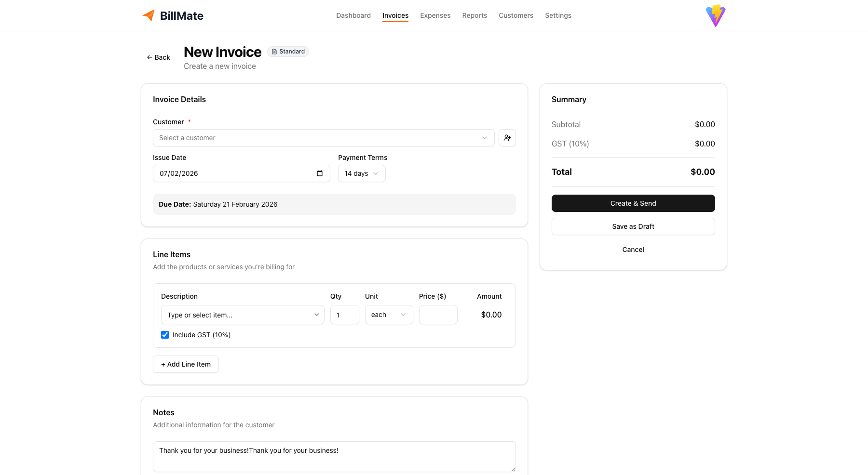Open the Type or select item dropdown
The height and width of the screenshot is (475, 868).
[x=243, y=315]
